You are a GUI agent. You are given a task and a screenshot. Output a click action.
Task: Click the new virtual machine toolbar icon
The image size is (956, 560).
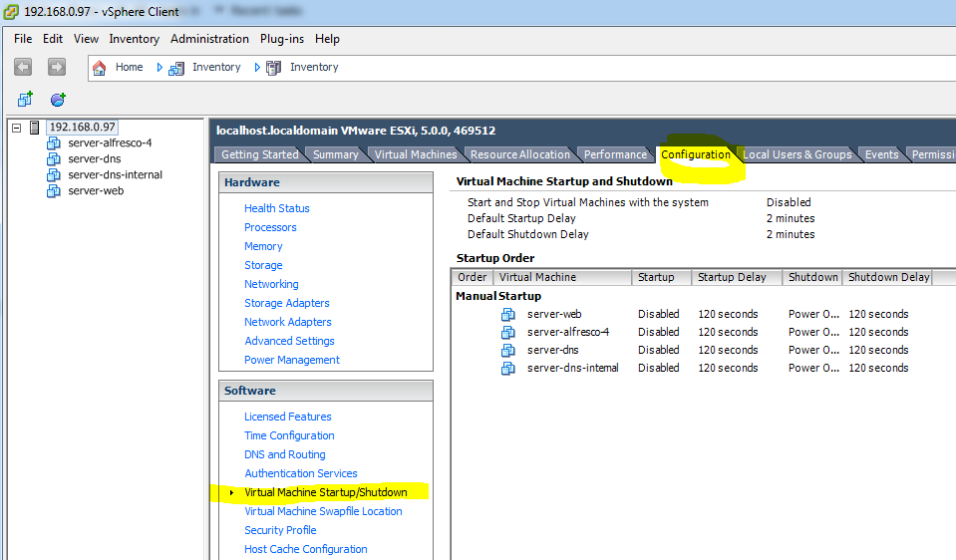pos(25,99)
